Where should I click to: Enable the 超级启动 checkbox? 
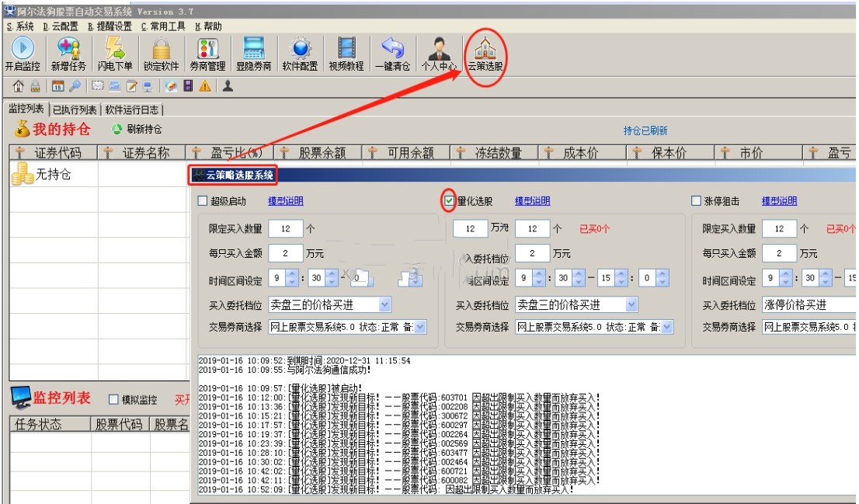tap(203, 201)
